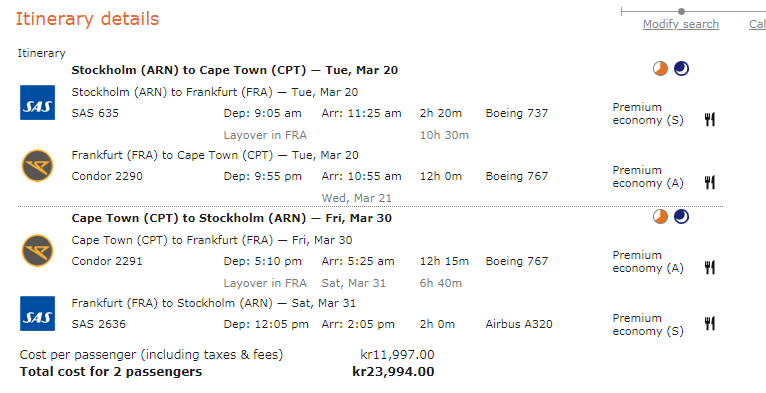Click the blue overnight moon icon on outbound trip
This screenshot has width=766, height=393.
pyautogui.click(x=681, y=69)
